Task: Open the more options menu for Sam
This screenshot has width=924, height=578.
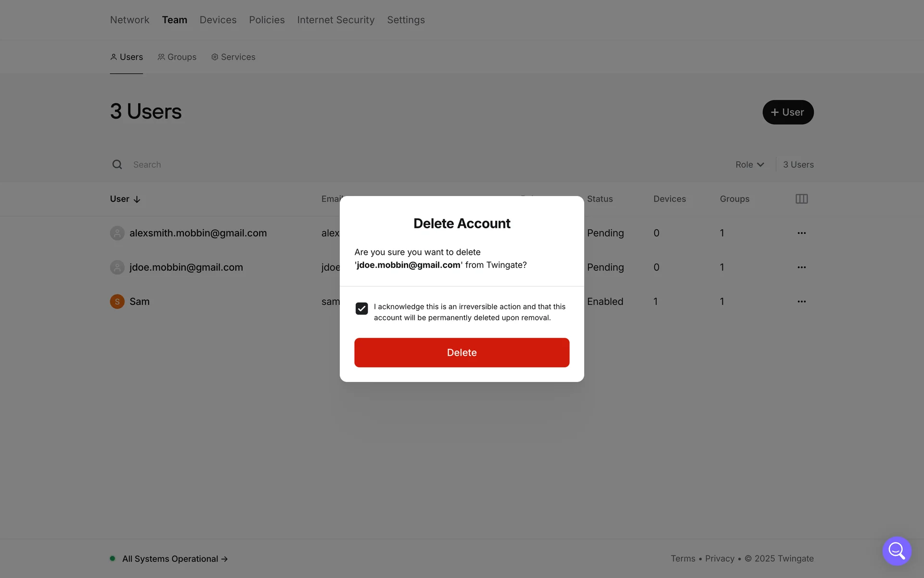Action: pyautogui.click(x=801, y=302)
